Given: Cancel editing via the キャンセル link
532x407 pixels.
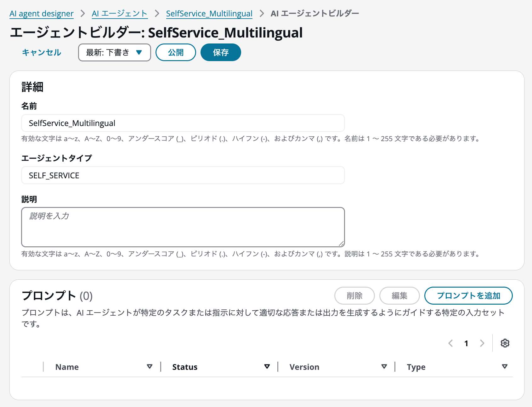Looking at the screenshot, I should [41, 52].
